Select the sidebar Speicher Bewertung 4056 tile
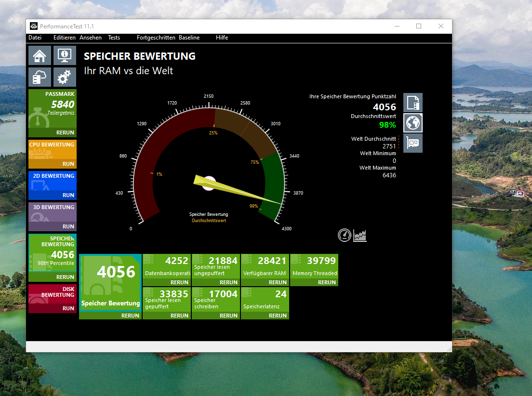This screenshot has height=396, width=532. [x=53, y=253]
